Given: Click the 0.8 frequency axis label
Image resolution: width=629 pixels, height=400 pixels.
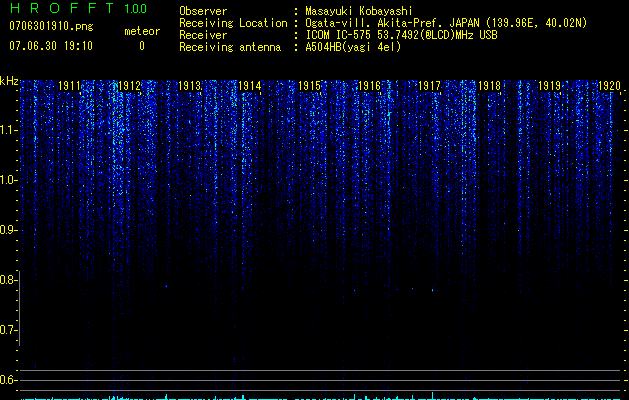Looking at the screenshot, I should tap(8, 280).
